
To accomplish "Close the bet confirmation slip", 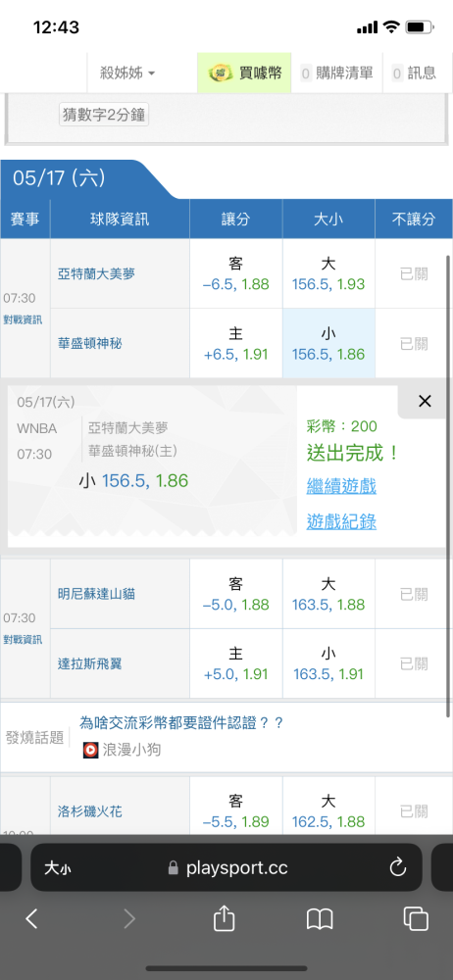I will [x=425, y=401].
